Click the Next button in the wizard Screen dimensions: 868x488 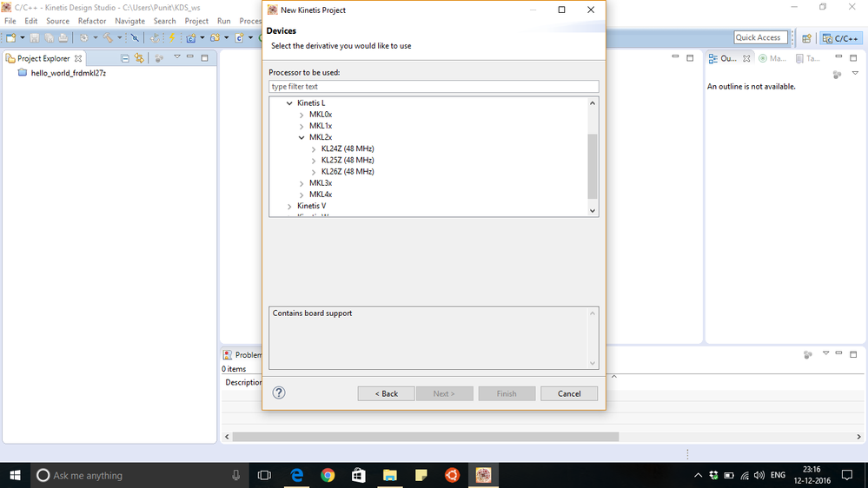445,393
